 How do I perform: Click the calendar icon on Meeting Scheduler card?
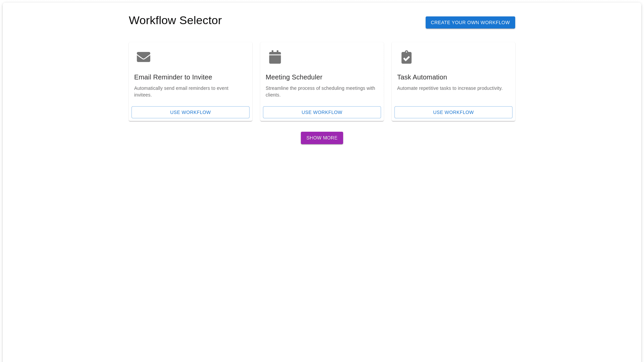(275, 57)
